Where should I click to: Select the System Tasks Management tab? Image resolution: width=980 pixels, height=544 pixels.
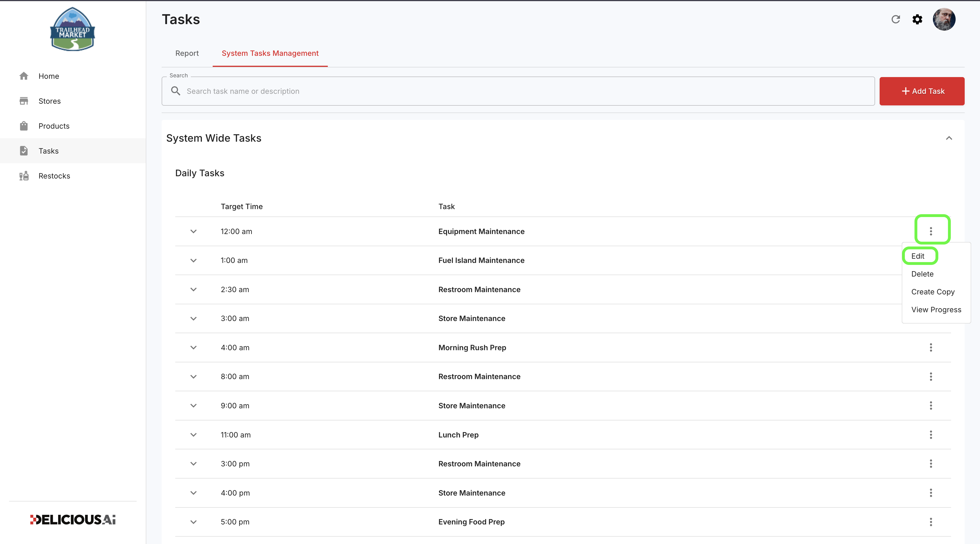coord(270,53)
